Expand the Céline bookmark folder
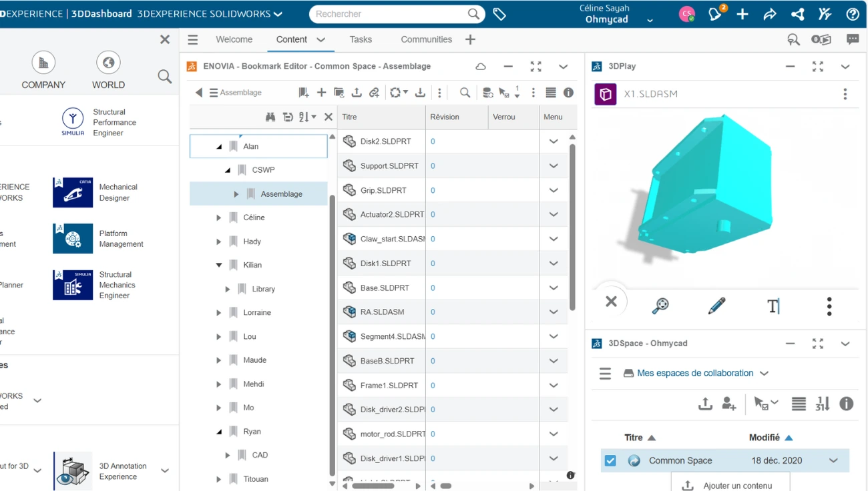The image size is (868, 491). 218,217
